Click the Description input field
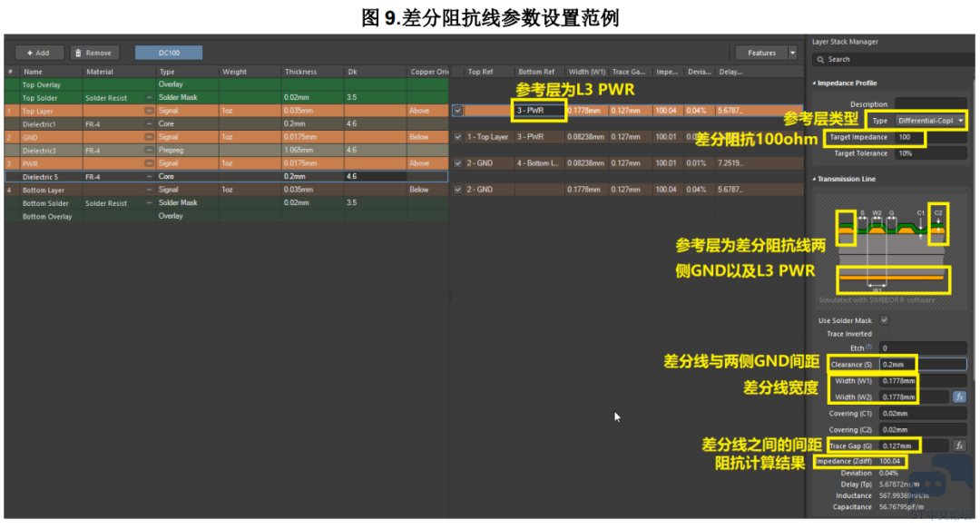The height and width of the screenshot is (529, 980). [931, 103]
